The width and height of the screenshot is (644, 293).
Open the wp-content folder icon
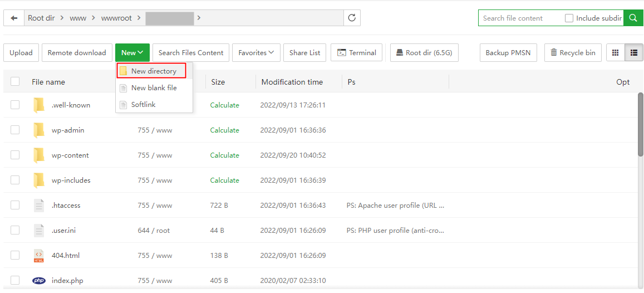pyautogui.click(x=38, y=155)
